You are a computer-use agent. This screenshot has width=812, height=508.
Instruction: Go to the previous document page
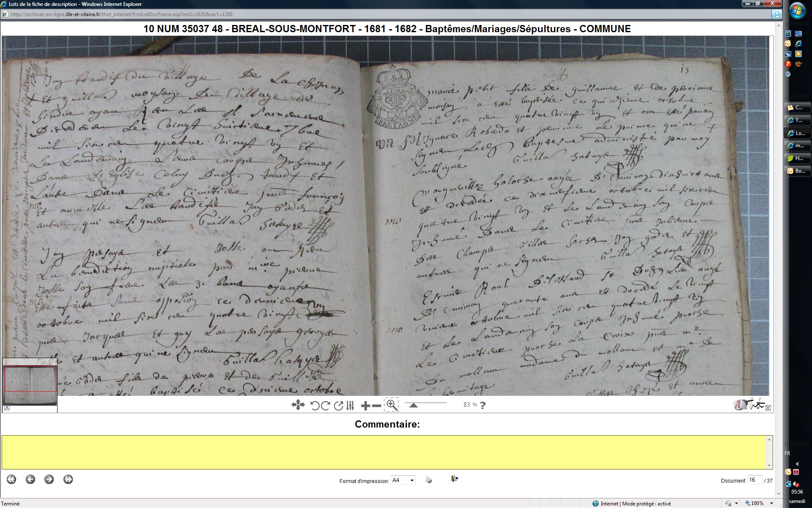[x=30, y=479]
